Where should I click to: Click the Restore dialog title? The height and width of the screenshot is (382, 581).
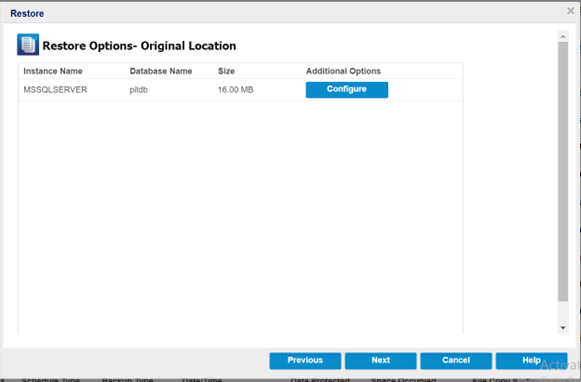[27, 13]
